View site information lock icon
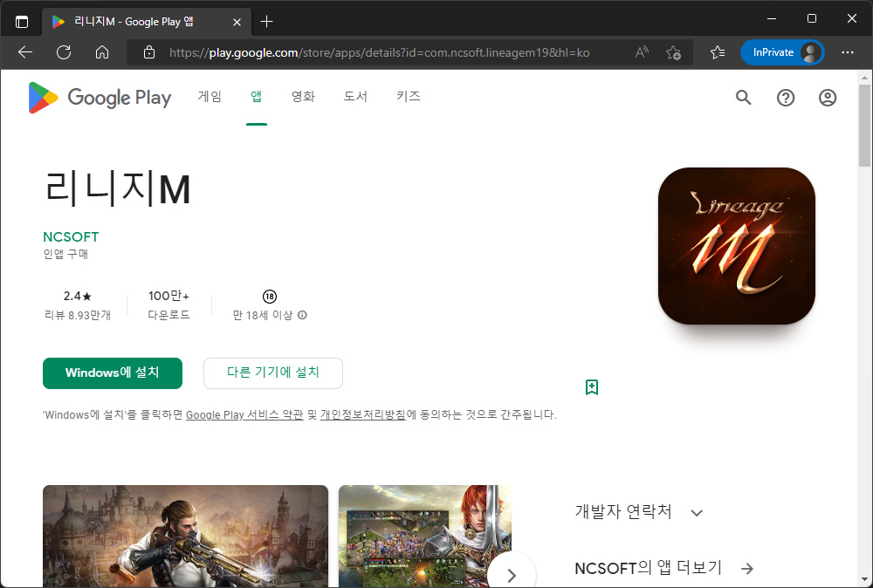This screenshot has width=873, height=588. (148, 52)
